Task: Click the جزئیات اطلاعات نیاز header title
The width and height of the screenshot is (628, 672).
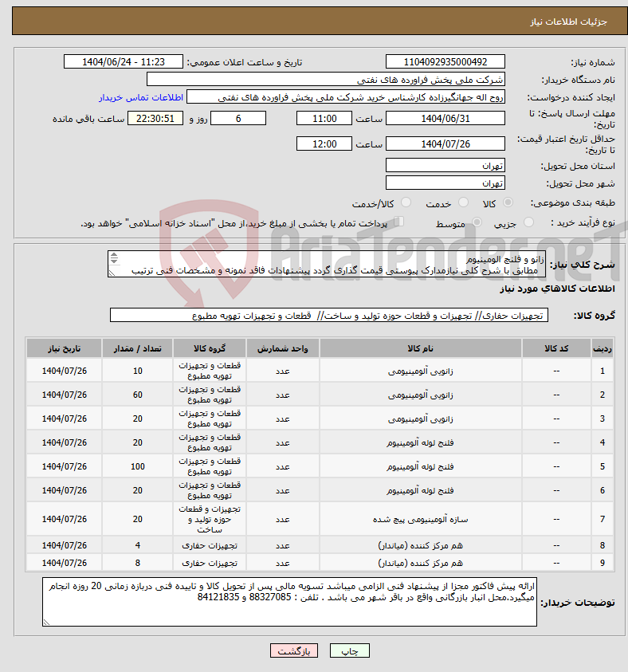Action: tap(568, 22)
